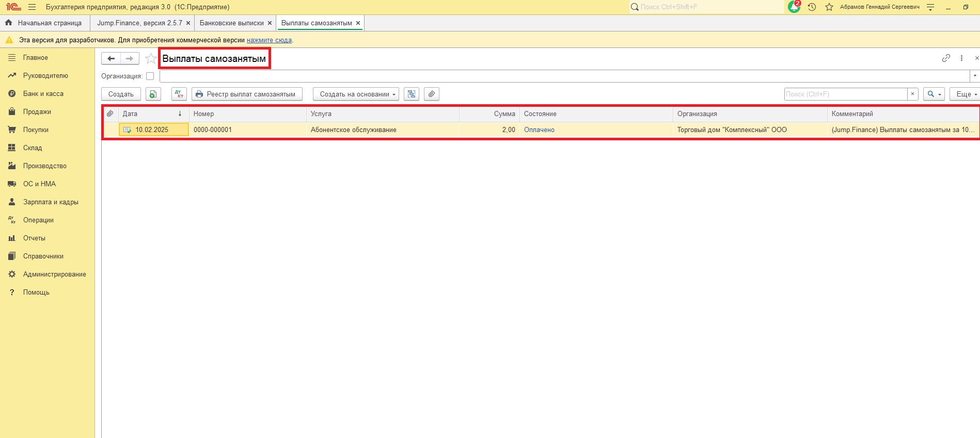Click the related documents structure icon

[x=412, y=94]
